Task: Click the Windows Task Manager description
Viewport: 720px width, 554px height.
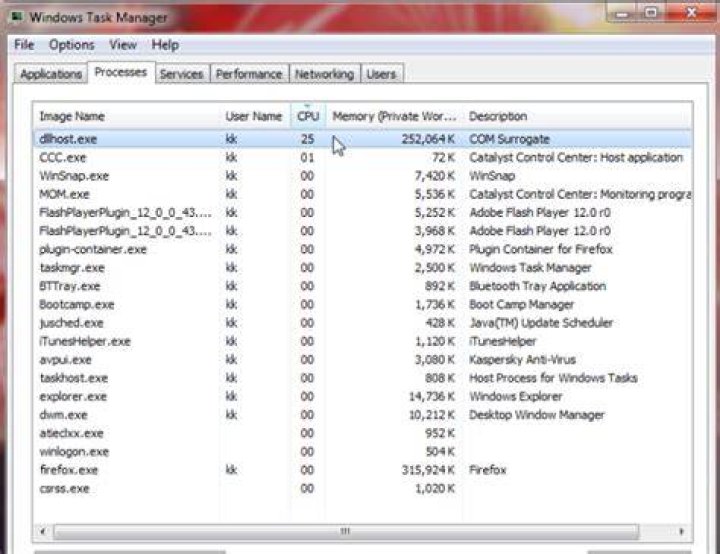Action: click(530, 268)
